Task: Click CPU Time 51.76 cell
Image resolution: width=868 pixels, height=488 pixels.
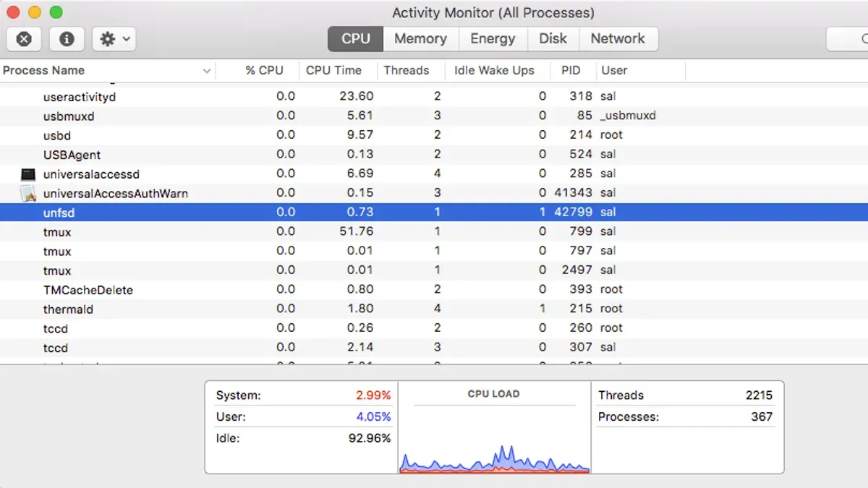Action: (x=356, y=232)
